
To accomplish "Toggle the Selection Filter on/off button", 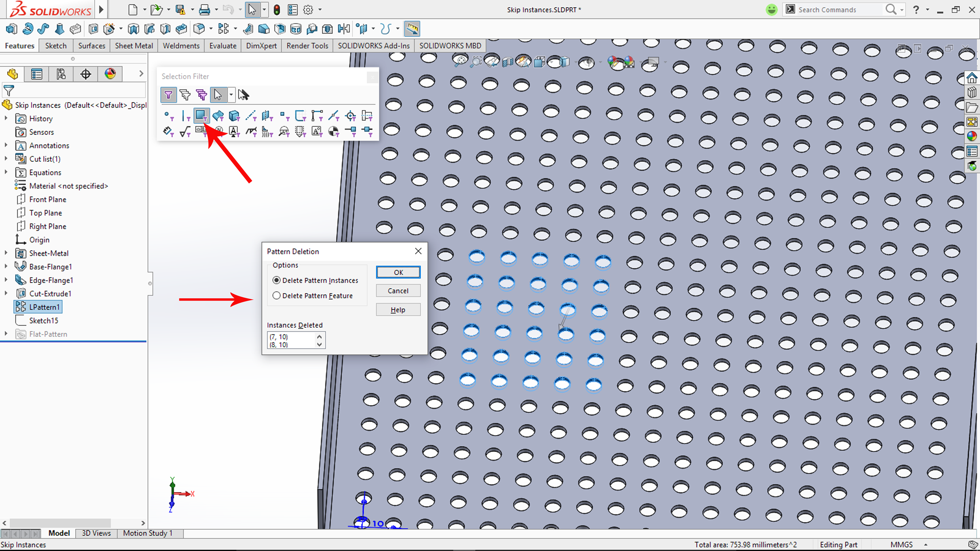I will [x=168, y=95].
